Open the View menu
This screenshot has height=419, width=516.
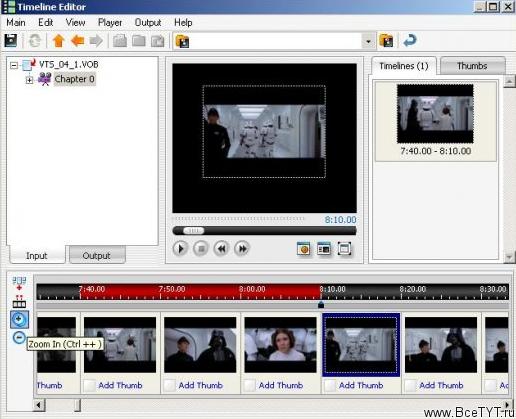coord(75,22)
